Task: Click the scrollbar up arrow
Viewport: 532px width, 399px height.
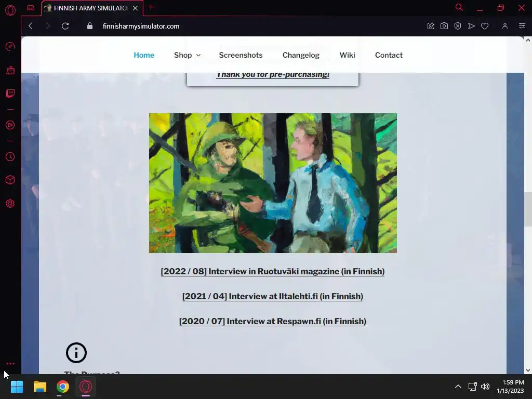Action: 528,40
